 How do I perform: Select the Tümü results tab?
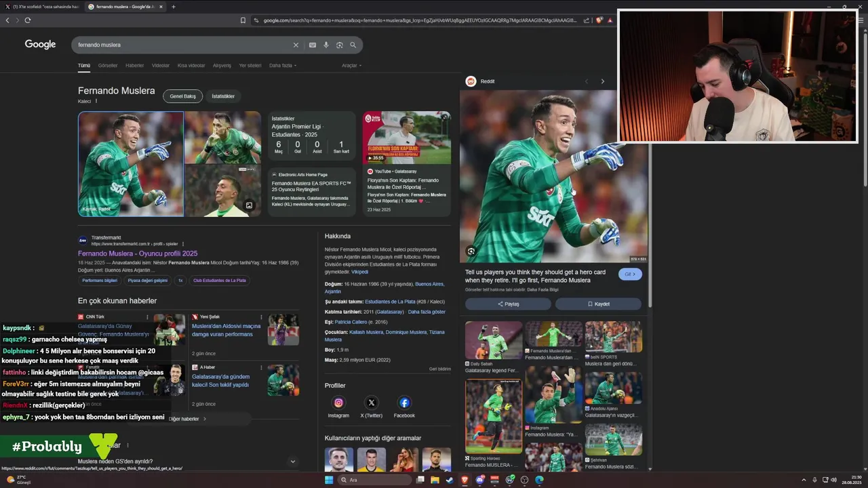(x=83, y=66)
